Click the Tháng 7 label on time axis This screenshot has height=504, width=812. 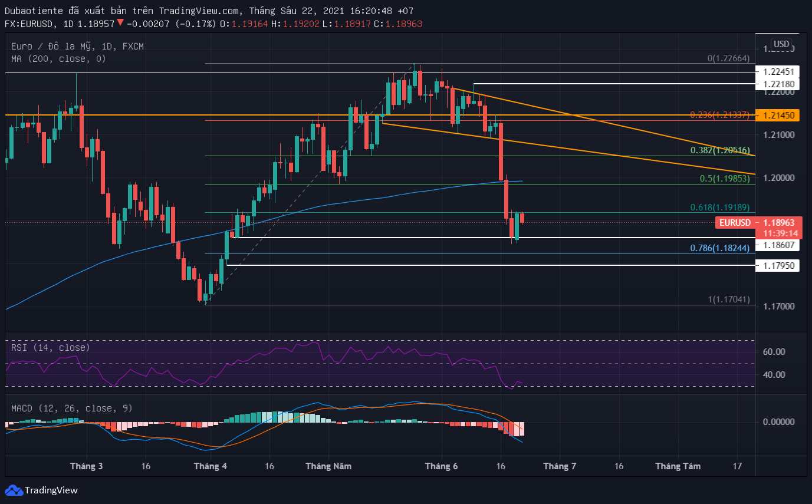pyautogui.click(x=560, y=466)
